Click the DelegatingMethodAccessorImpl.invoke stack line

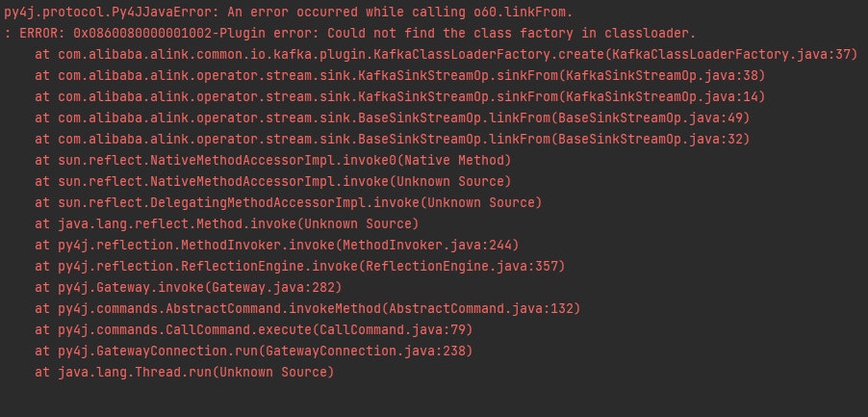click(289, 202)
